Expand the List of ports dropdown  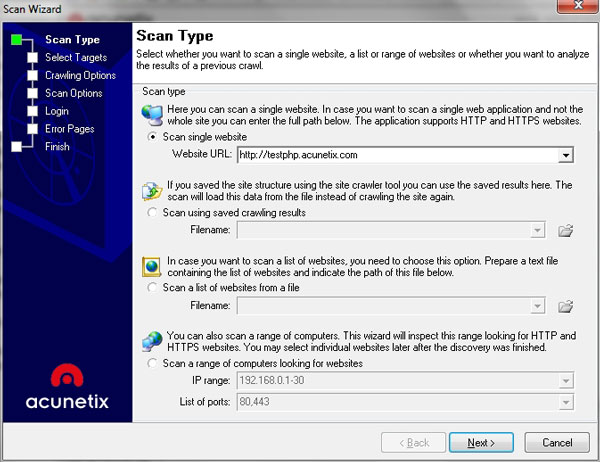[567, 401]
